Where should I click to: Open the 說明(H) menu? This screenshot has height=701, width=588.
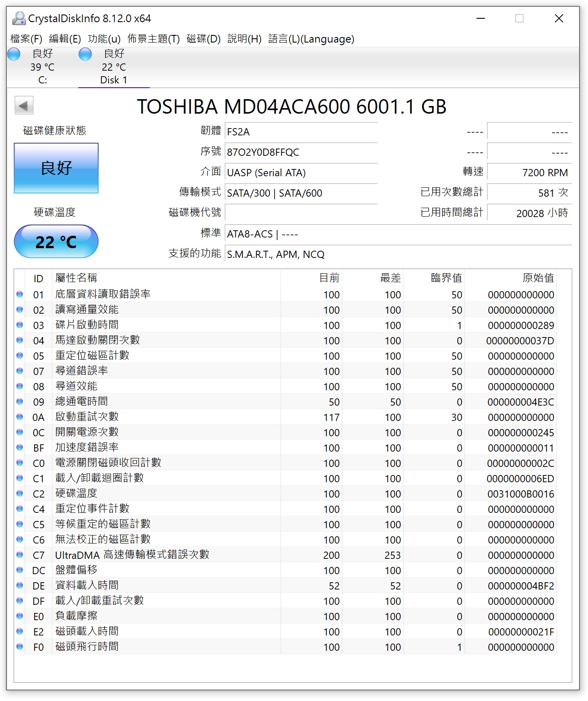244,39
